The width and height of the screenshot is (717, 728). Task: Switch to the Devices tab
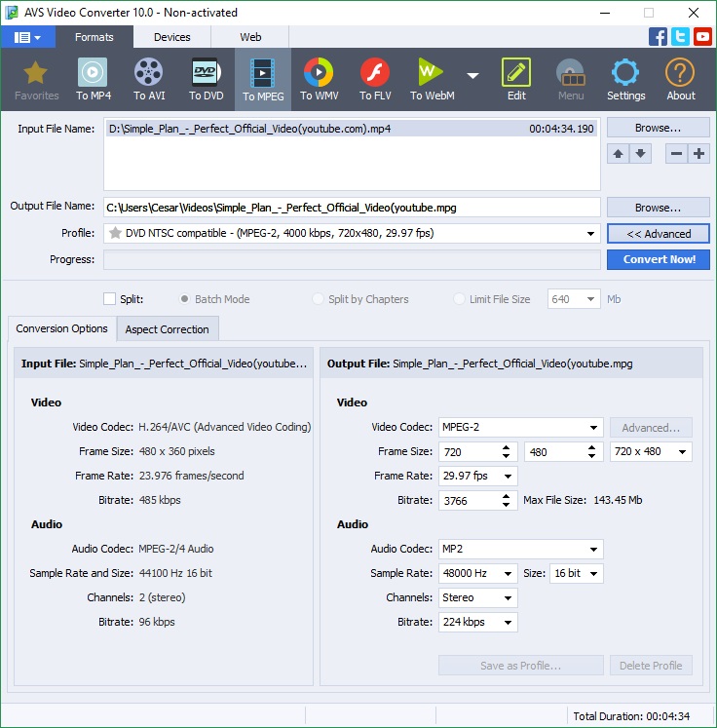click(x=172, y=37)
